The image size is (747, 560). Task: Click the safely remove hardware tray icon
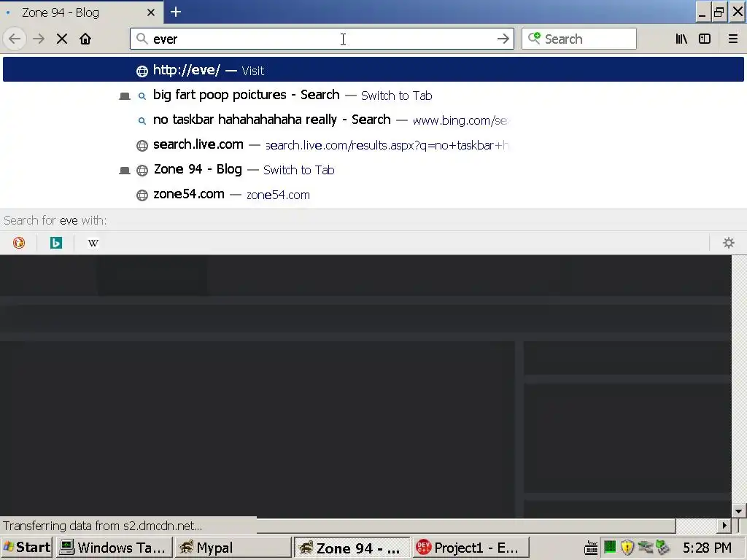[x=662, y=548]
